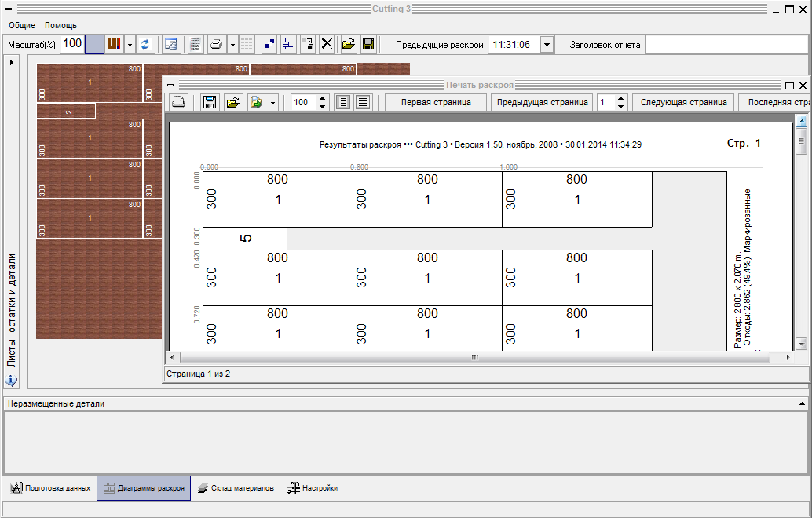Click the horizontal scrollbar left arrow in the print preview
Image resolution: width=812 pixels, height=518 pixels.
pos(173,357)
